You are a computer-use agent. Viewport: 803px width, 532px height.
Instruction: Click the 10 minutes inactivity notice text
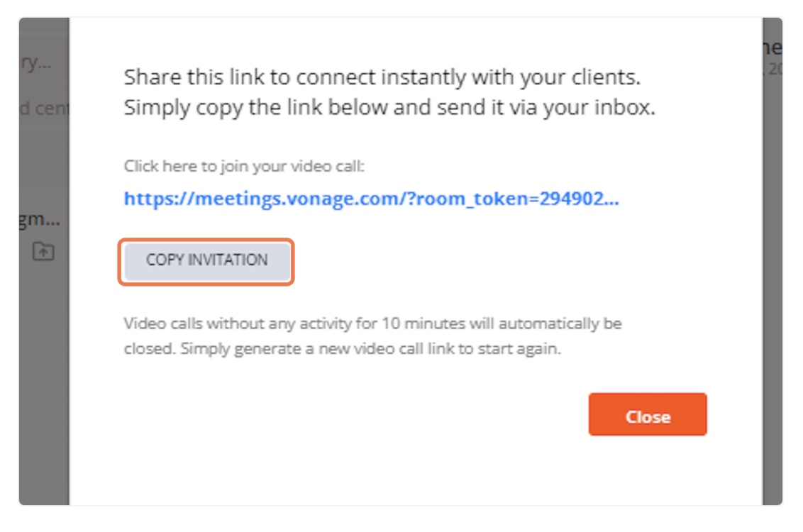[373, 323]
